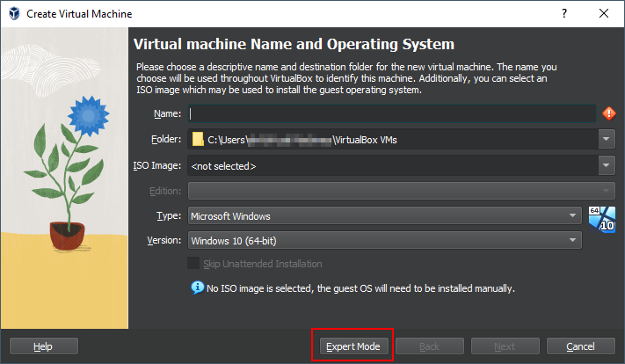The image size is (625, 364).
Task: Expand the Type dropdown showing Microsoft Windows
Action: coord(385,215)
